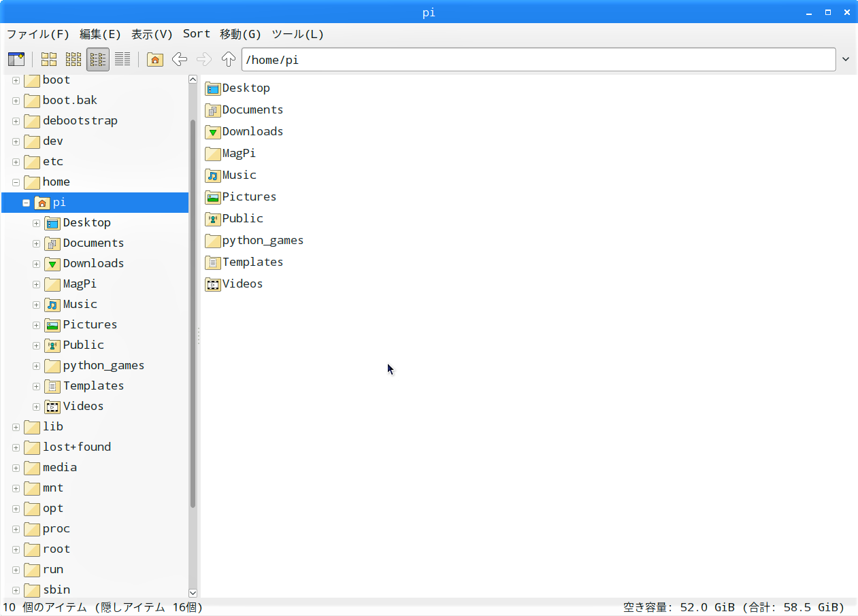Screen dimensions: 858x616
Task: Open ツール(L) menu
Action: coord(297,34)
